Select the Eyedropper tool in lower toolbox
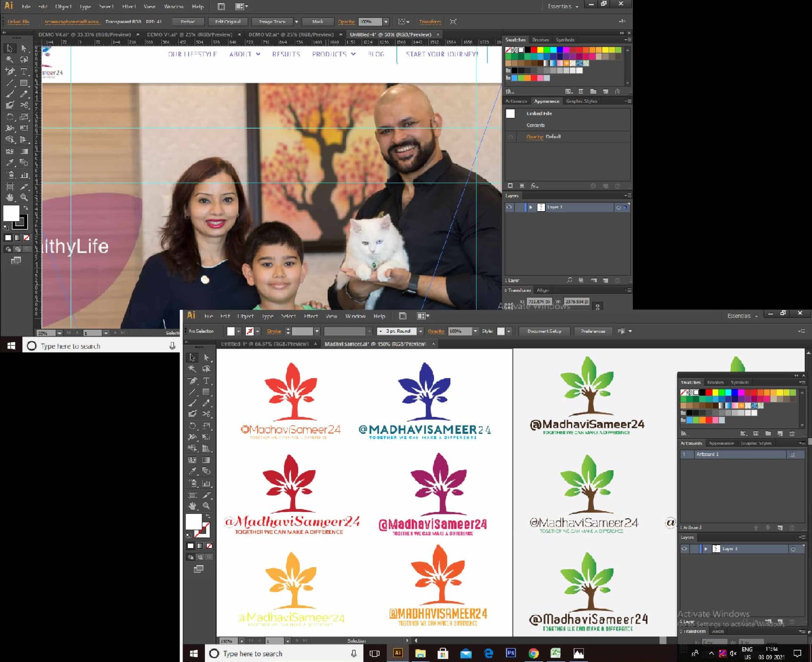Screen dimensions: 812x662 [x=192, y=471]
